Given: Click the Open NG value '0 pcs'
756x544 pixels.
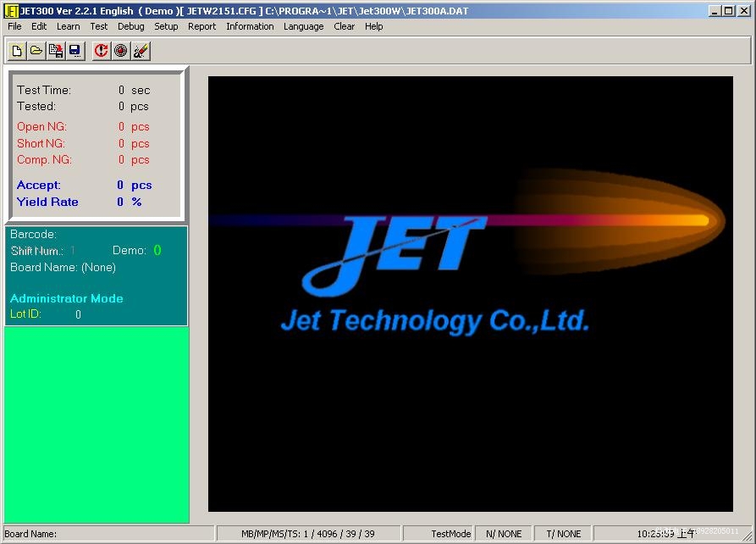Looking at the screenshot, I should 134,126.
